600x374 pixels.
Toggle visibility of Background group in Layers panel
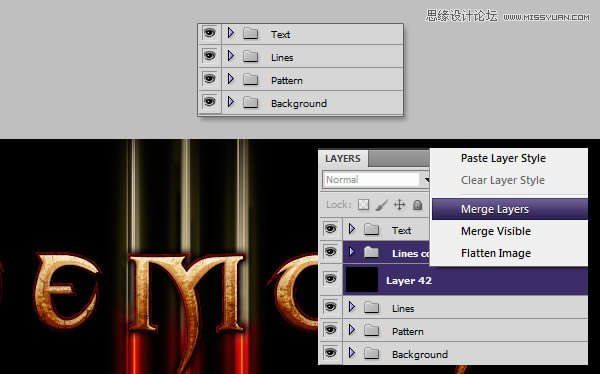[x=330, y=353]
